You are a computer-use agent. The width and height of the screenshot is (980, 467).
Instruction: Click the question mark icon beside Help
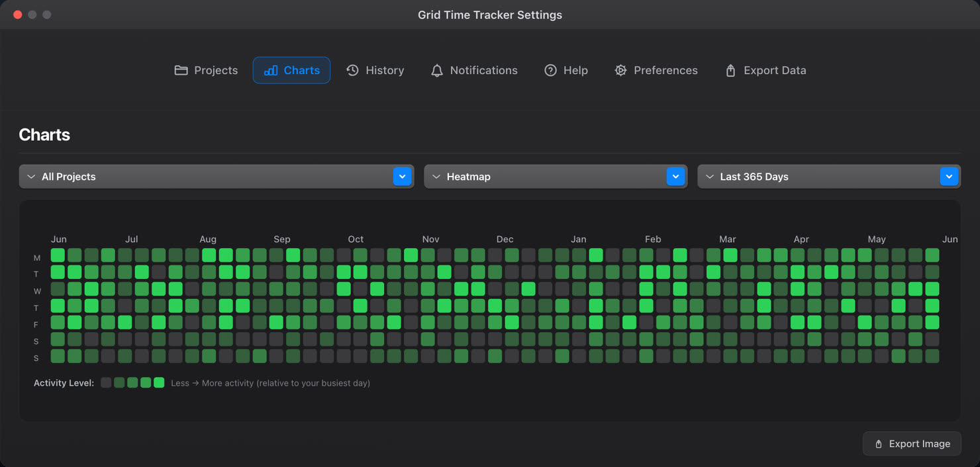[550, 70]
